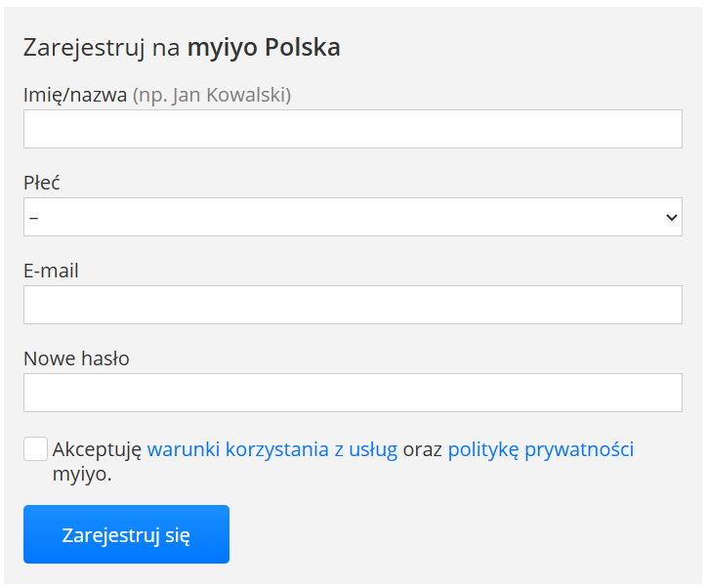This screenshot has height=588, width=708.
Task: Click the E-mail label text
Action: pos(51,271)
